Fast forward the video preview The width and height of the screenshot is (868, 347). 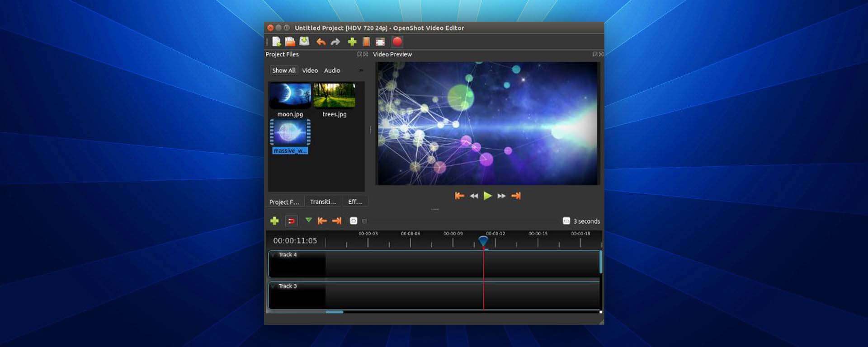pyautogui.click(x=502, y=196)
